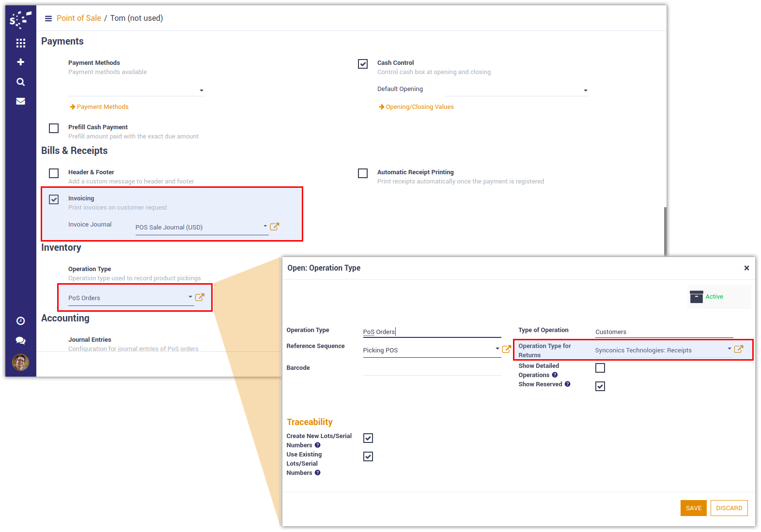Open Operation Type for Returns dropdown

[x=729, y=349]
